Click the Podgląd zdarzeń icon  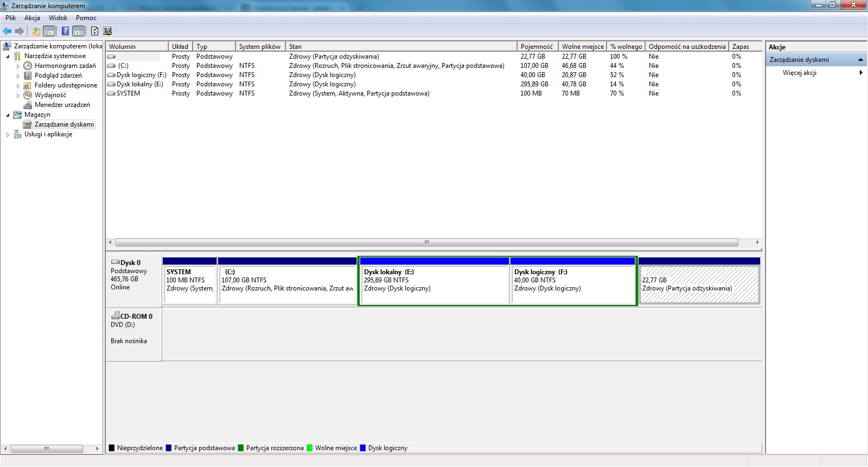pyautogui.click(x=28, y=75)
